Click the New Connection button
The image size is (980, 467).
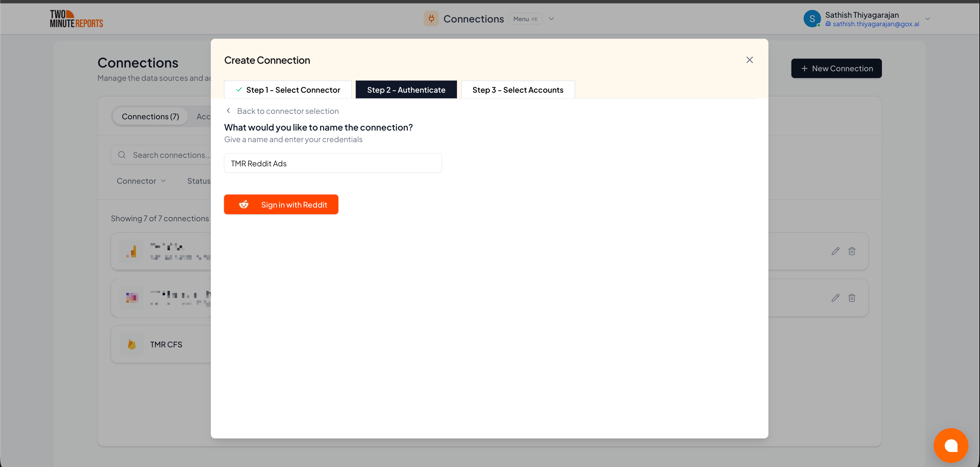point(836,68)
